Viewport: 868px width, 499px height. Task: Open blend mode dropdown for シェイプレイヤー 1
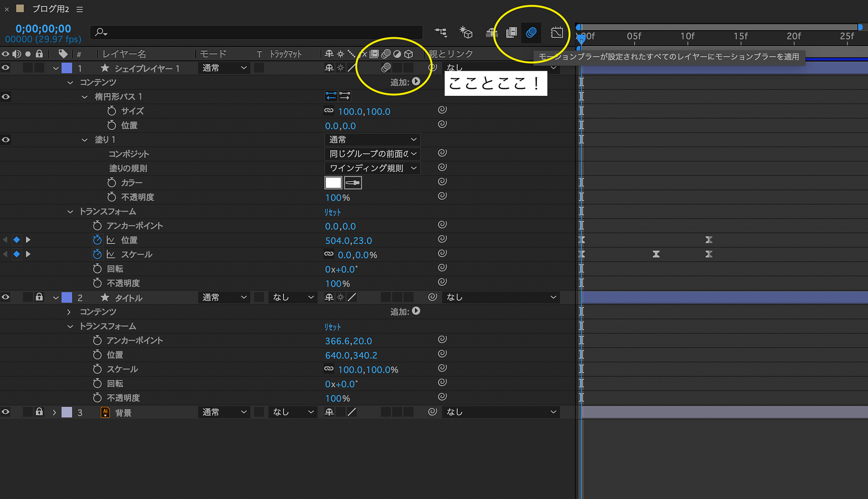point(224,68)
